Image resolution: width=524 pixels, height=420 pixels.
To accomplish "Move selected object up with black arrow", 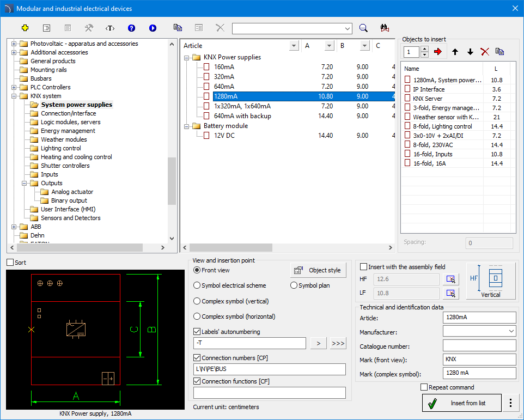I will 455,52.
